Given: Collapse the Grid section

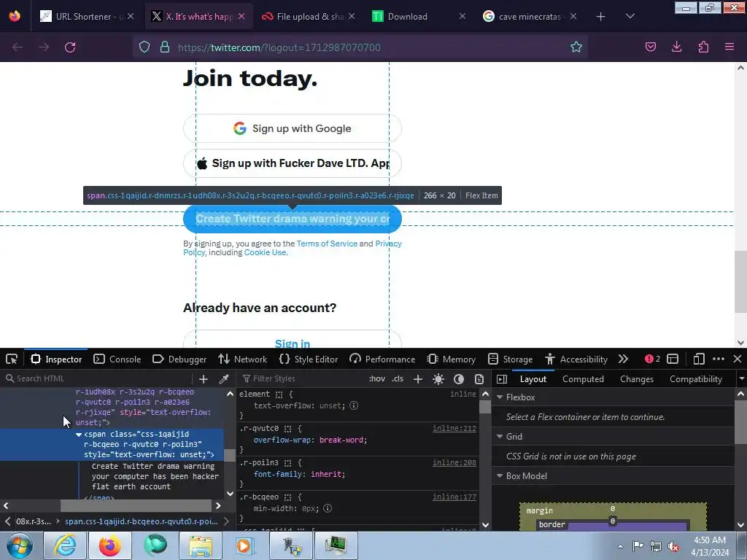Looking at the screenshot, I should point(500,436).
